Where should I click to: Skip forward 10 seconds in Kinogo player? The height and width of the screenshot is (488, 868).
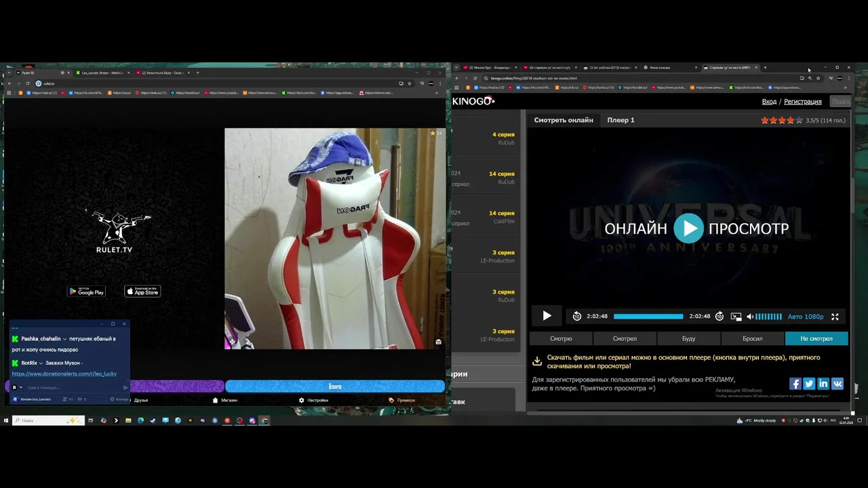click(x=719, y=317)
